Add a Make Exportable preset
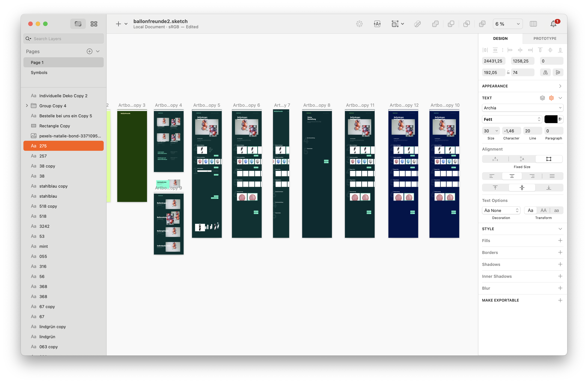This screenshot has width=588, height=383. point(560,300)
